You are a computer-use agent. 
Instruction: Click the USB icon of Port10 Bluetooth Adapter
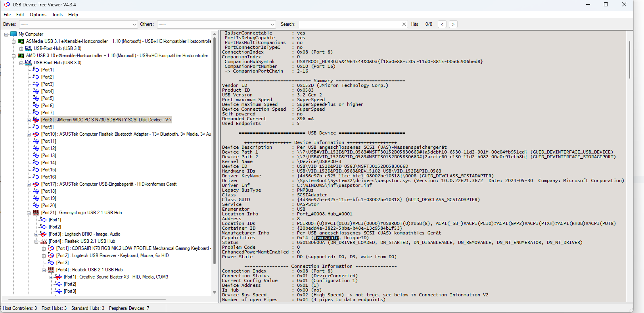click(36, 134)
